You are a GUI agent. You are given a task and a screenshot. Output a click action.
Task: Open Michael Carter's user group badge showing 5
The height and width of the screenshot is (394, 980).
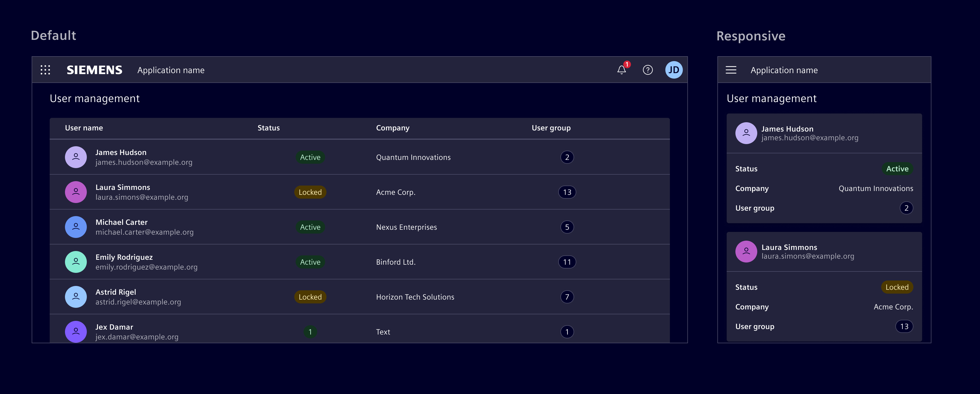click(567, 227)
